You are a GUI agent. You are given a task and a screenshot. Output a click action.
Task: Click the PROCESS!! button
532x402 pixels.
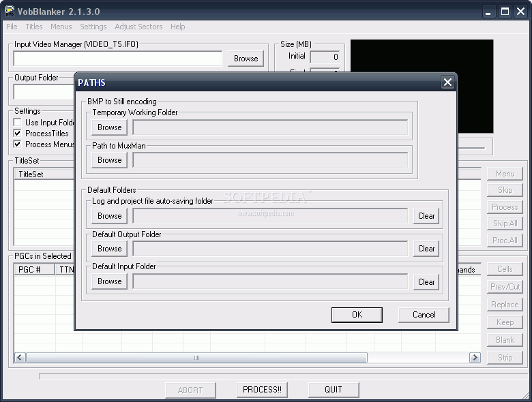(x=262, y=390)
